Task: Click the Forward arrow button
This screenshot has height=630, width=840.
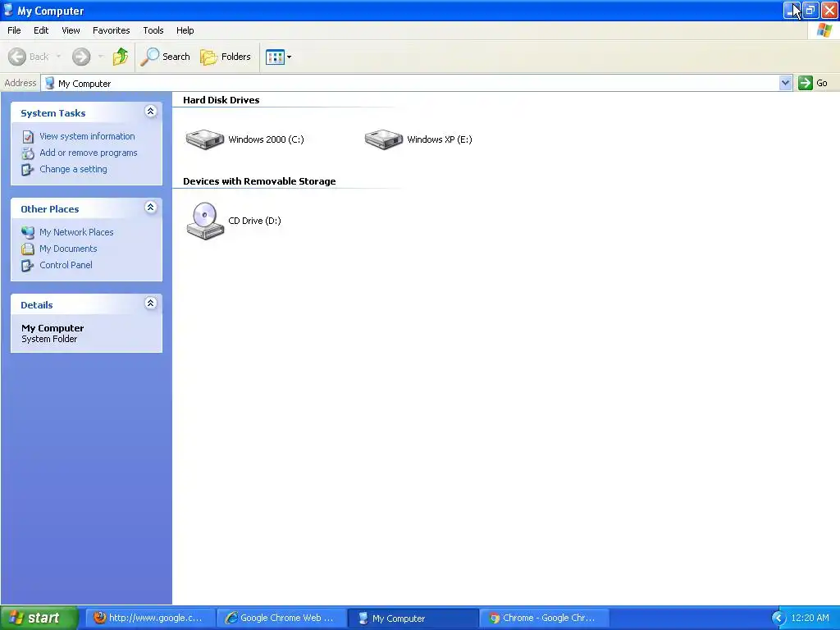Action: tap(81, 57)
